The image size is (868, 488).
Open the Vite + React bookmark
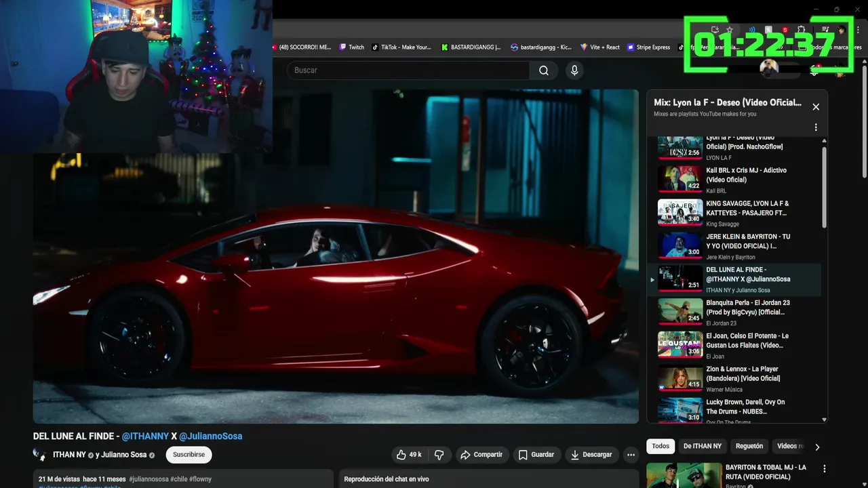click(x=600, y=47)
